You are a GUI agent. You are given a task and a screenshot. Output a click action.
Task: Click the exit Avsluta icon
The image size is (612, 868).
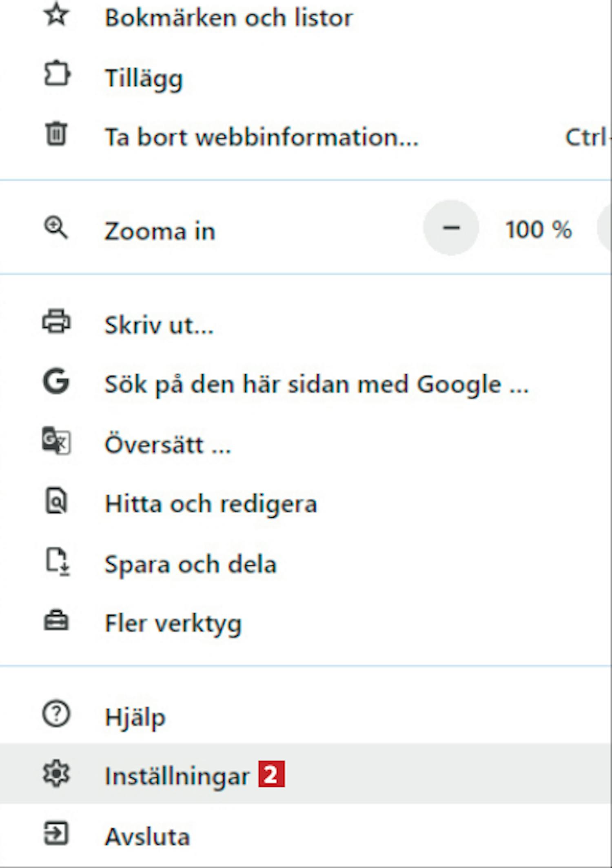point(56,833)
